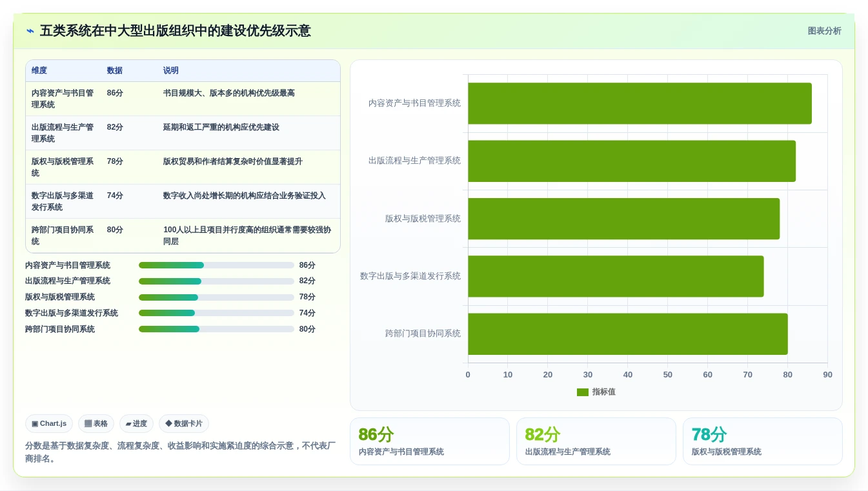Viewport: 868px width, 491px height.
Task: Click the 数据卡片 chip
Action: [184, 424]
